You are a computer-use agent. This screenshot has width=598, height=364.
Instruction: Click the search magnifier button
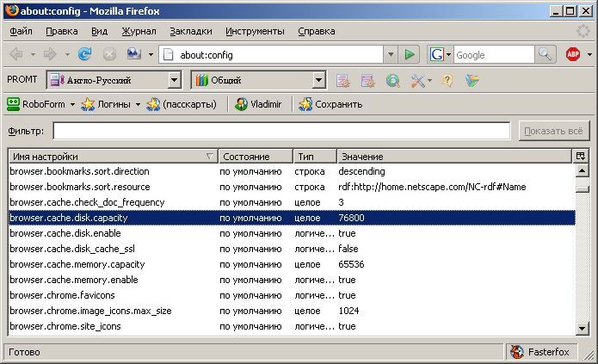pos(545,54)
